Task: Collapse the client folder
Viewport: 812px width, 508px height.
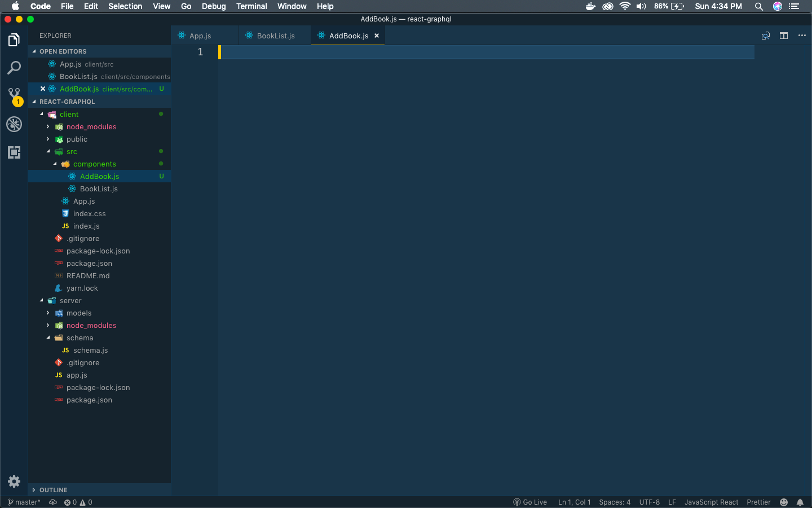Action: click(x=99, y=114)
